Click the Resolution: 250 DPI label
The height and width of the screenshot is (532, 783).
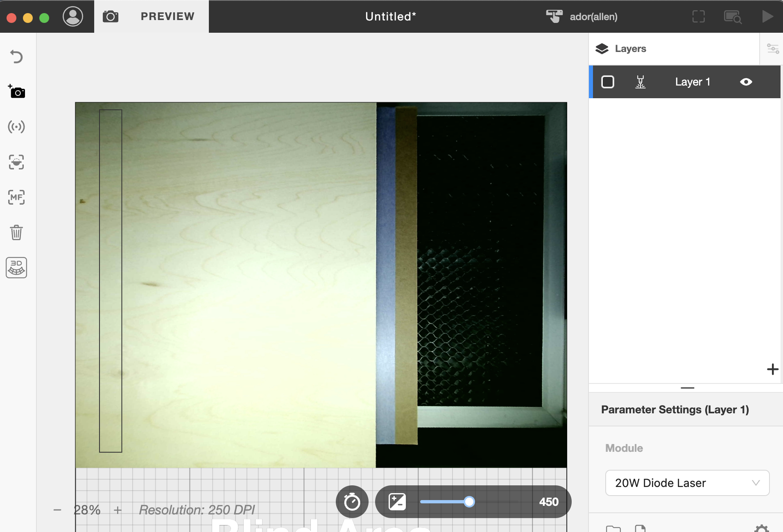tap(197, 510)
